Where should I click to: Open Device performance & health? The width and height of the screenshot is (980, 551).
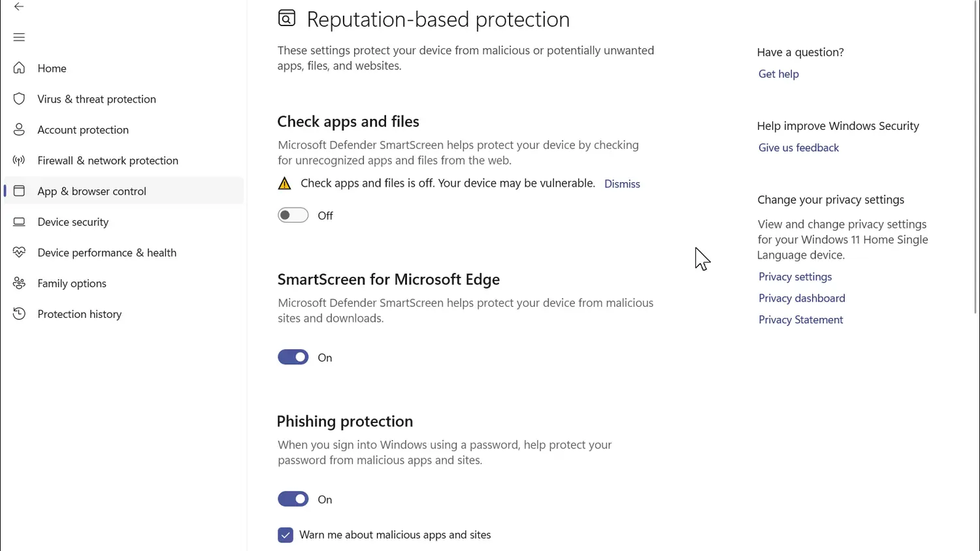coord(123,252)
